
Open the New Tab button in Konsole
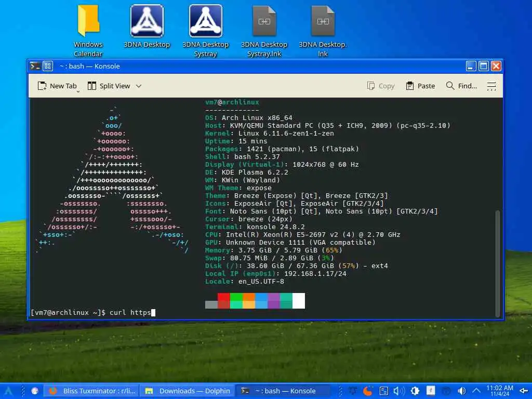click(x=57, y=86)
